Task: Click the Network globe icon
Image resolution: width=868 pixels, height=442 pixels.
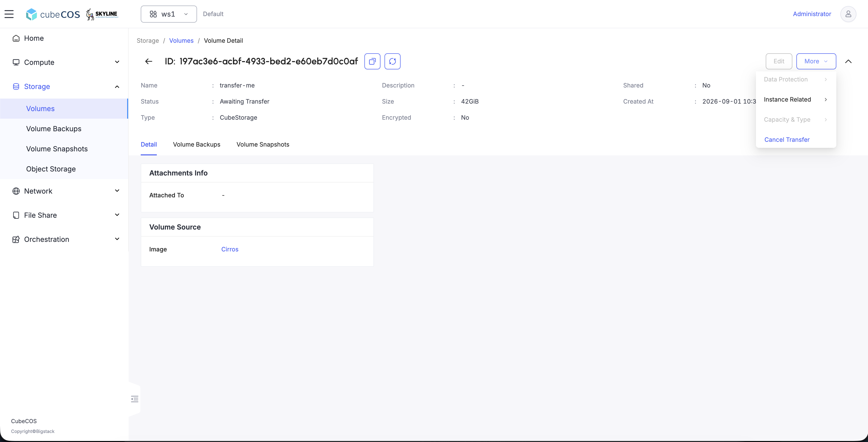Action: [16, 191]
